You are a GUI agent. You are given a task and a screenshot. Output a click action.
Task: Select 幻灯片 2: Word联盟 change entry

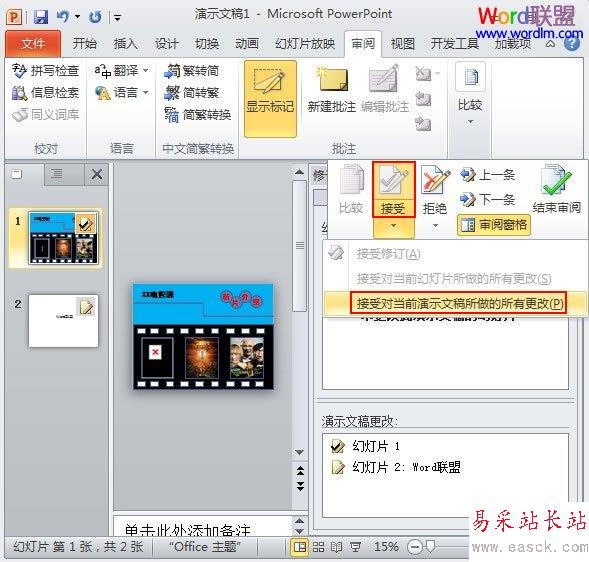[396, 467]
